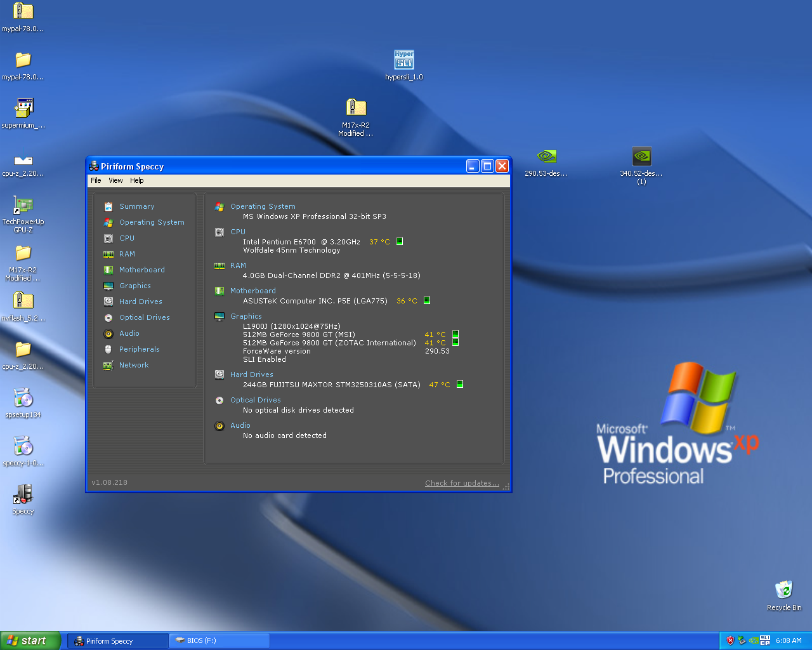Select the nvflash_5.2... zip archive icon
Viewport: 812px width, 650px height.
click(23, 307)
